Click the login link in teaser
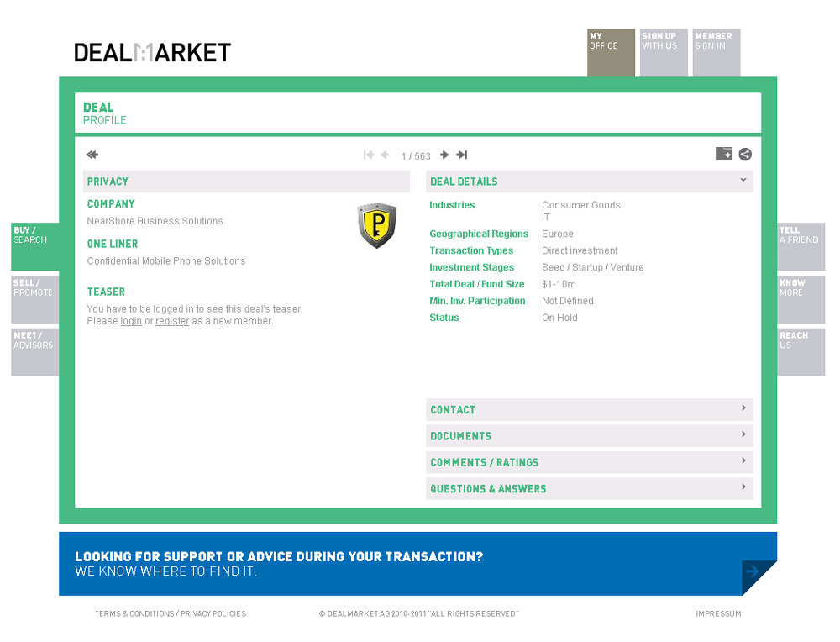This screenshot has width=840, height=642. (x=131, y=321)
